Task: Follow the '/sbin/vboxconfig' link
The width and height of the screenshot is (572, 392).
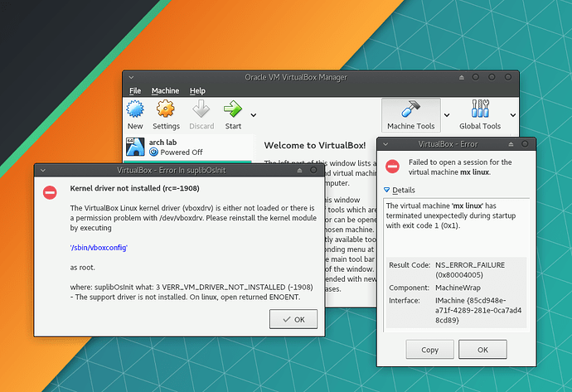Action: [x=99, y=248]
